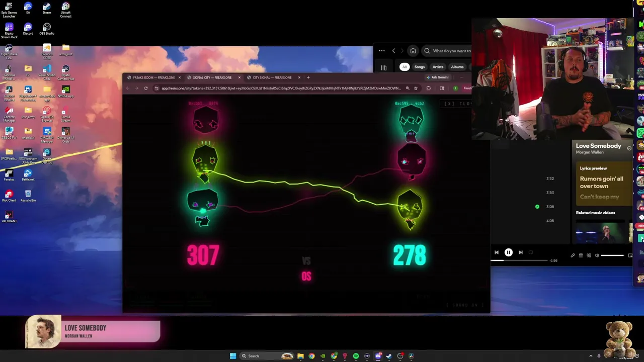This screenshot has width=644, height=362.
Task: View site information icon in address bar
Action: [x=156, y=88]
